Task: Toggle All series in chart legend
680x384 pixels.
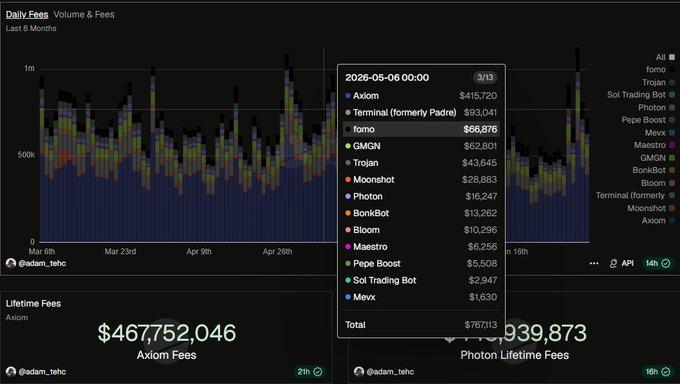Action: pyautogui.click(x=665, y=57)
